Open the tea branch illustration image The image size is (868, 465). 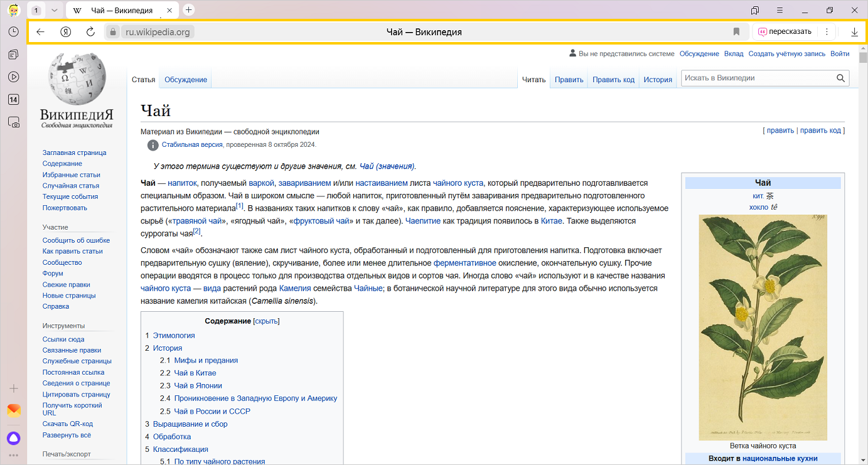pyautogui.click(x=763, y=327)
